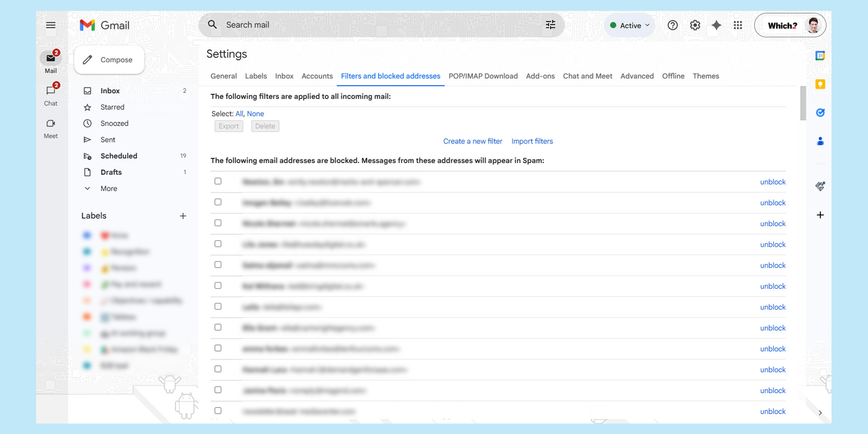Click Create a new filter
This screenshot has height=434, width=868.
[472, 141]
